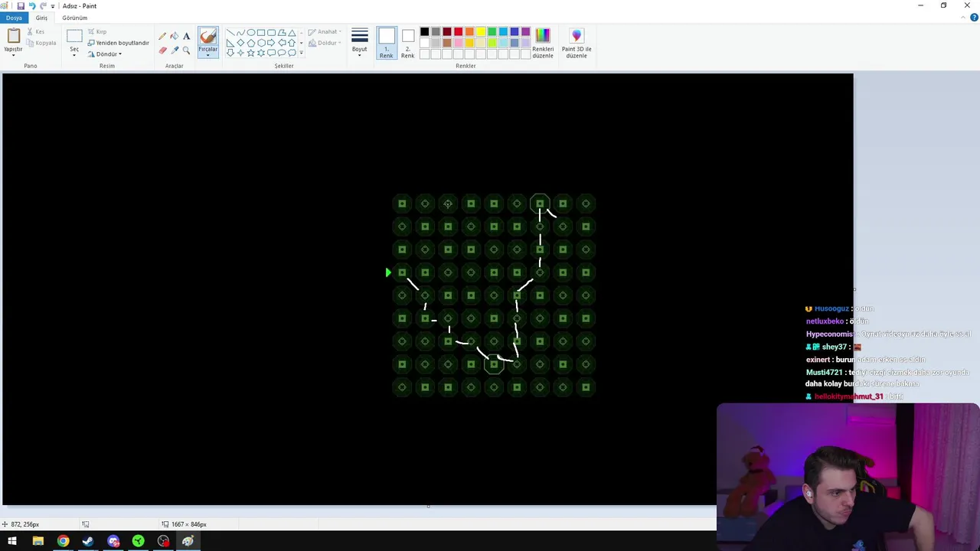Open the Döndür rotate dropdown

[x=105, y=54]
